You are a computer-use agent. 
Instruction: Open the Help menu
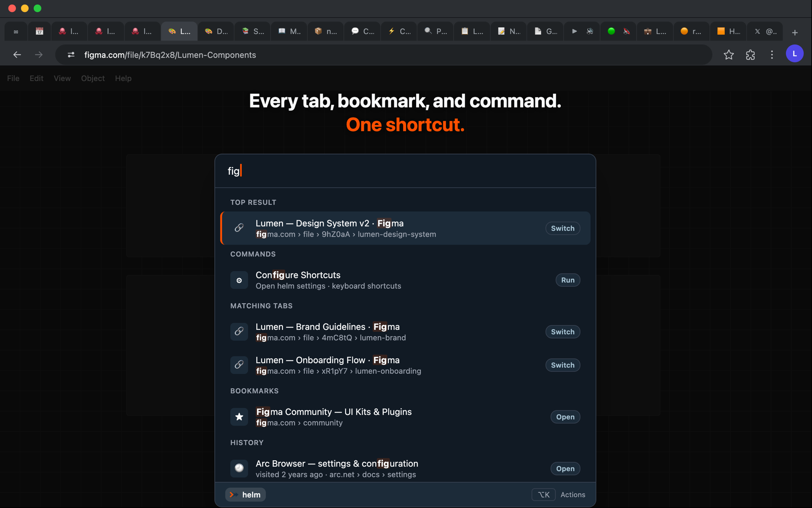coord(123,78)
